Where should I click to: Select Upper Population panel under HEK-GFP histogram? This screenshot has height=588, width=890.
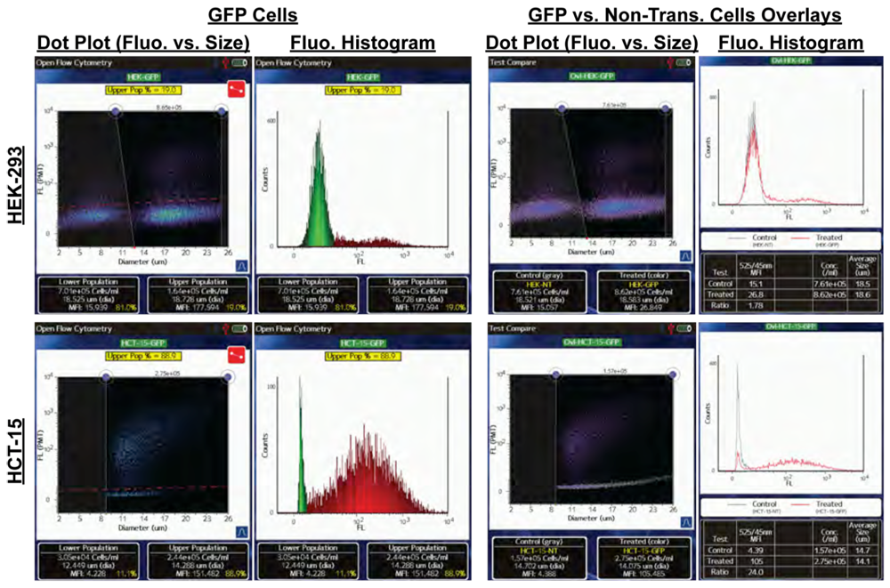click(x=417, y=294)
